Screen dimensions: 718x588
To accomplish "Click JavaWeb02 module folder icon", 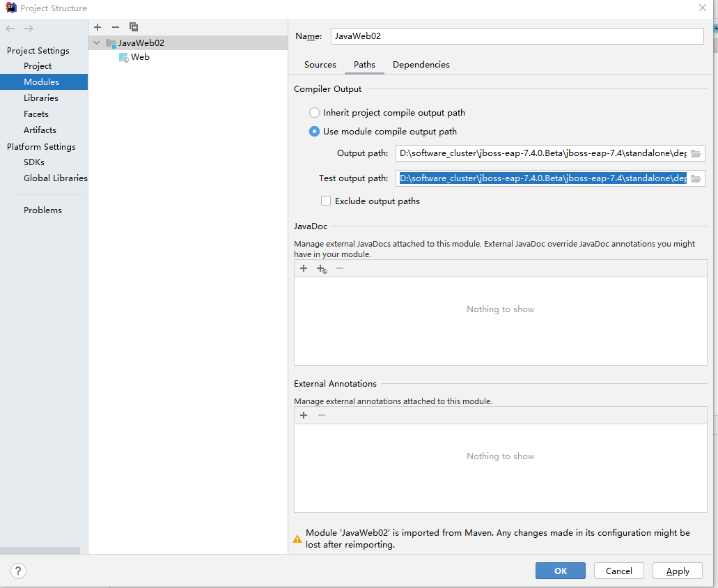I will (111, 43).
